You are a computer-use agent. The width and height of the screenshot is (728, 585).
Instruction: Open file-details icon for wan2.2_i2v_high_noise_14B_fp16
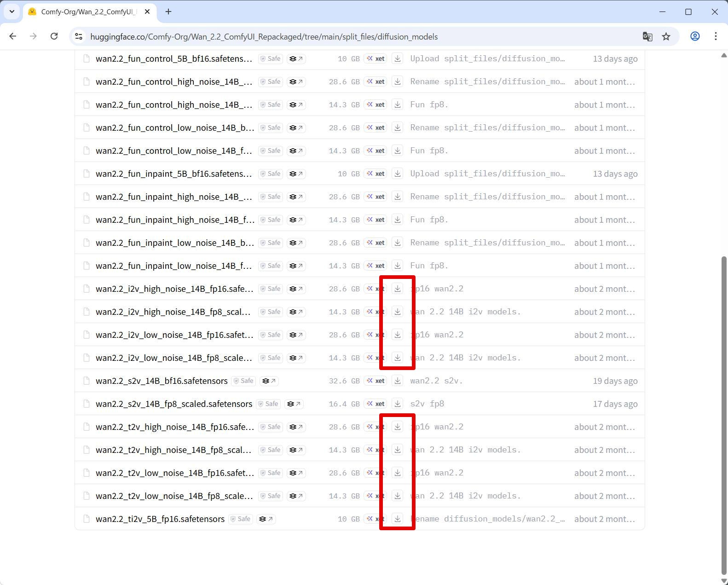(296, 289)
